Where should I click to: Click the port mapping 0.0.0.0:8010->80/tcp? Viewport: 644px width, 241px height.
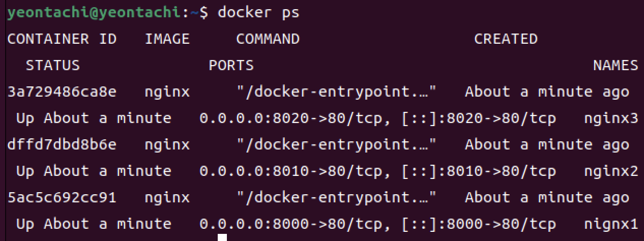tap(296, 171)
